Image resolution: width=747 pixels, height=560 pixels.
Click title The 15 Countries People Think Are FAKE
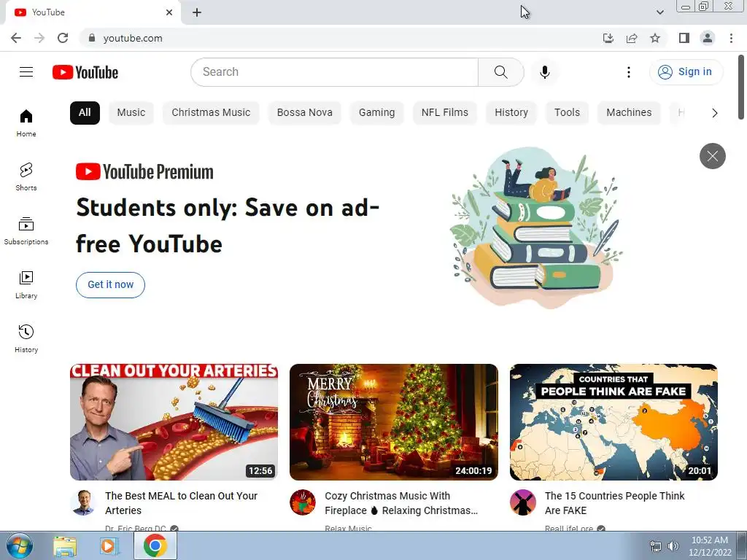tap(614, 503)
